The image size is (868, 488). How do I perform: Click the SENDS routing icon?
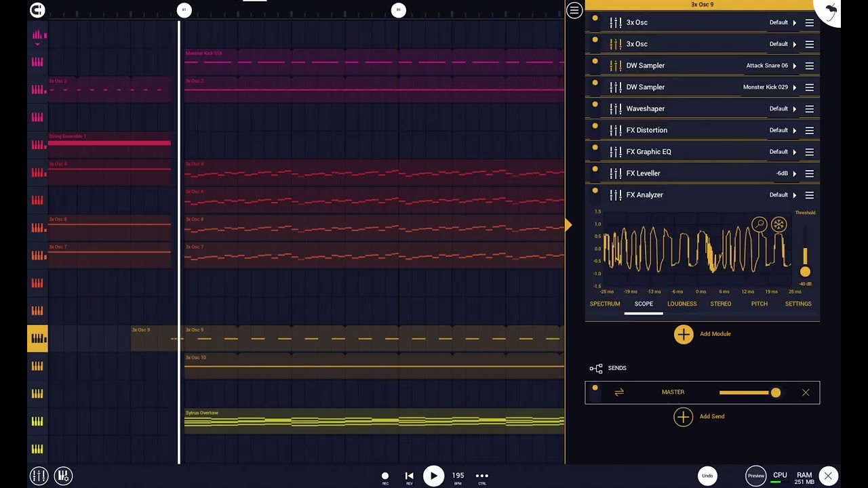(x=596, y=369)
